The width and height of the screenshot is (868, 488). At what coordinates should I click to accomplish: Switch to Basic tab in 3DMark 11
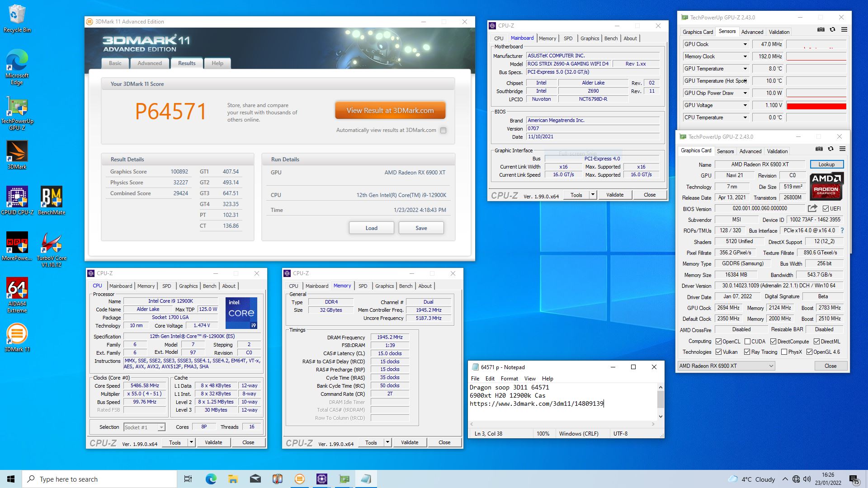(x=115, y=63)
